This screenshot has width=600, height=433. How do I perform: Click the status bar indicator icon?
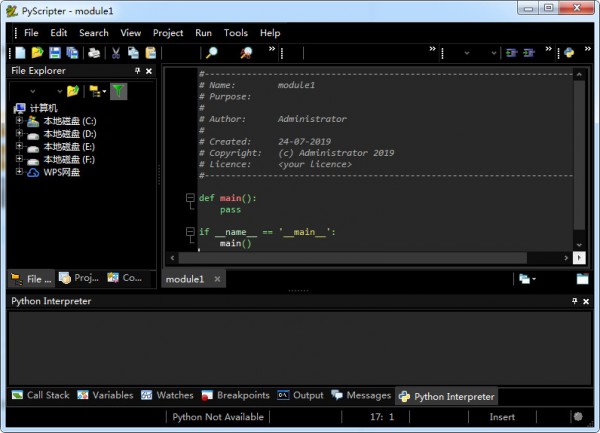click(577, 417)
